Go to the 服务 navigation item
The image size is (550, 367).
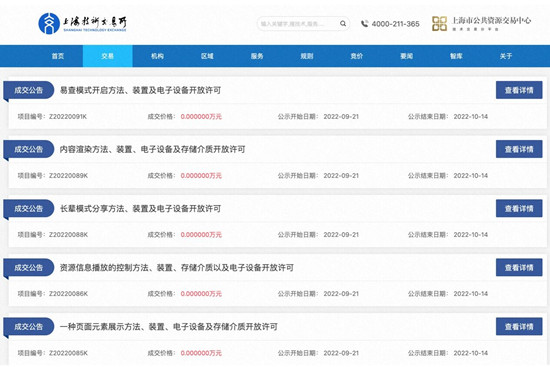click(257, 56)
